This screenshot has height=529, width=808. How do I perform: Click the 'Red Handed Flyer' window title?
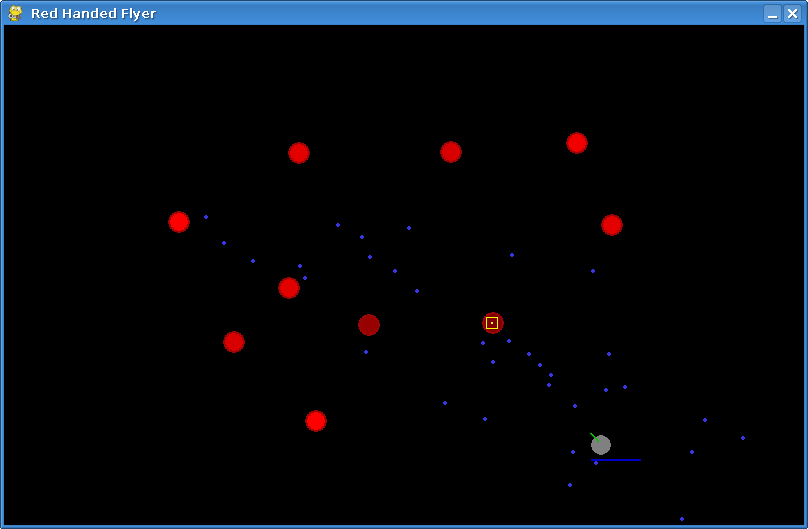click(93, 13)
